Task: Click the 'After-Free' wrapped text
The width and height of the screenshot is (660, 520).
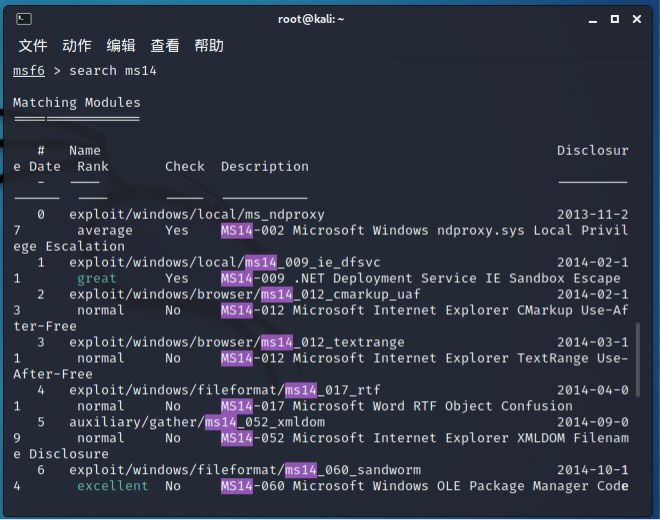Action: tap(53, 374)
